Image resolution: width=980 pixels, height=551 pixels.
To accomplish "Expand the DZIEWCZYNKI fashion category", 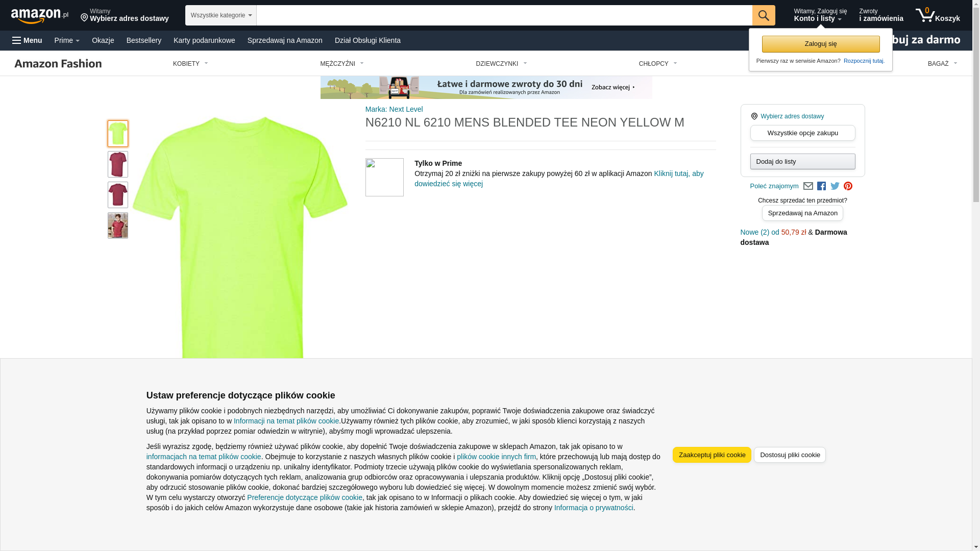I will pos(501,64).
